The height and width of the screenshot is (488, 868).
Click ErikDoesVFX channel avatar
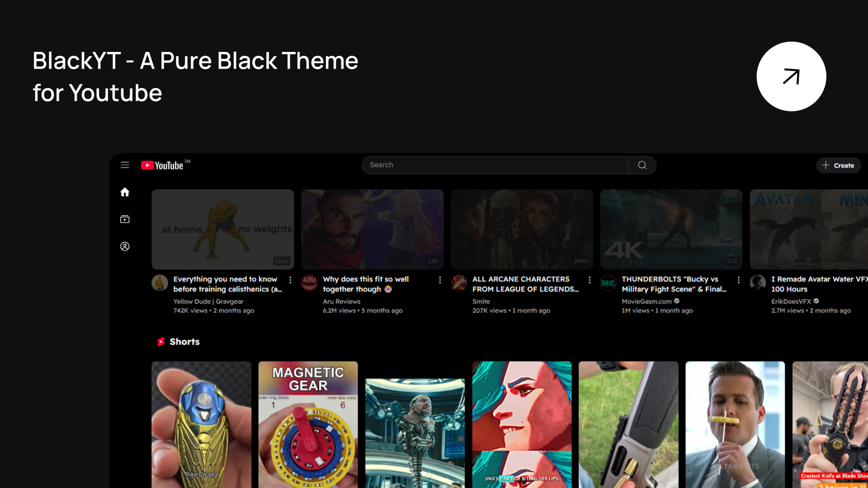[x=758, y=283]
